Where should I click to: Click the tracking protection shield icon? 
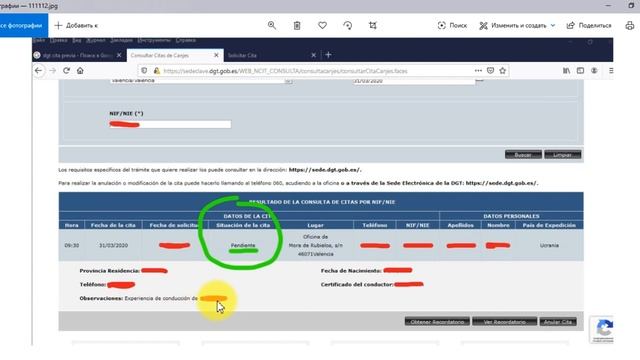coord(144,71)
